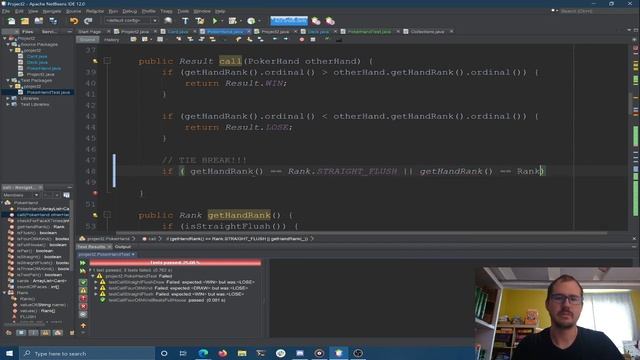Click the History view button

(111, 40)
